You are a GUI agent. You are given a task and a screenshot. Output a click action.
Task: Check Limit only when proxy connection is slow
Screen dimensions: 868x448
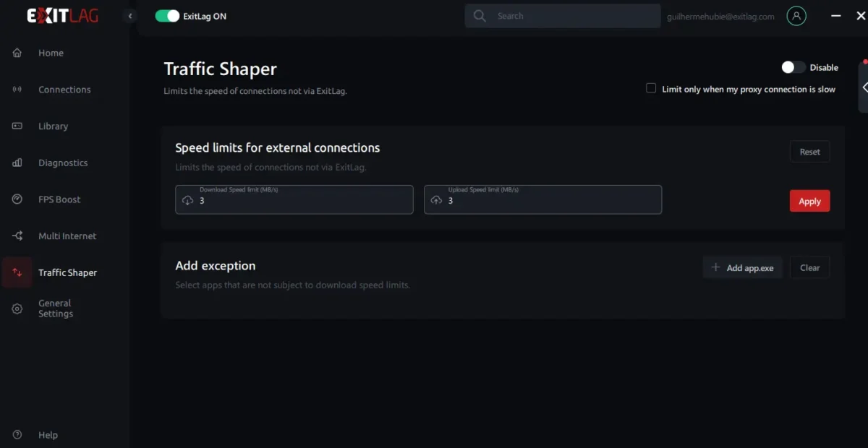click(651, 88)
